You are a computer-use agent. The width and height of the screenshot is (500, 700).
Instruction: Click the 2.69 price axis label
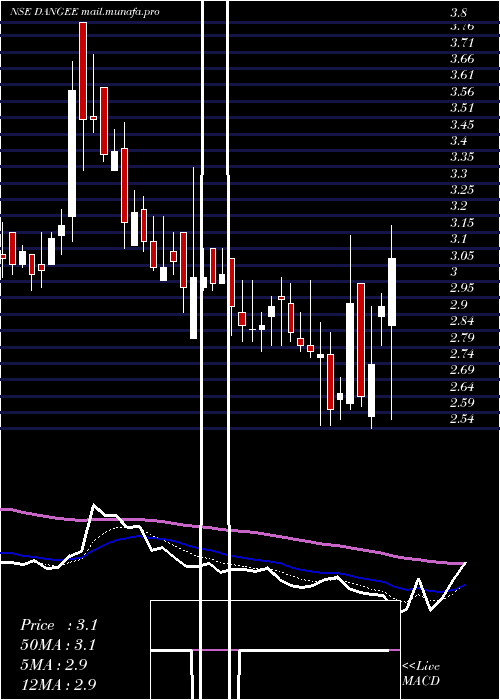coord(462,370)
